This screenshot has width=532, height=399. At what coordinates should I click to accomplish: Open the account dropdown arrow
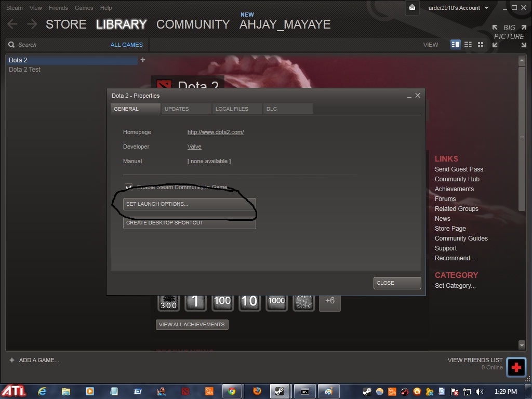pyautogui.click(x=486, y=7)
